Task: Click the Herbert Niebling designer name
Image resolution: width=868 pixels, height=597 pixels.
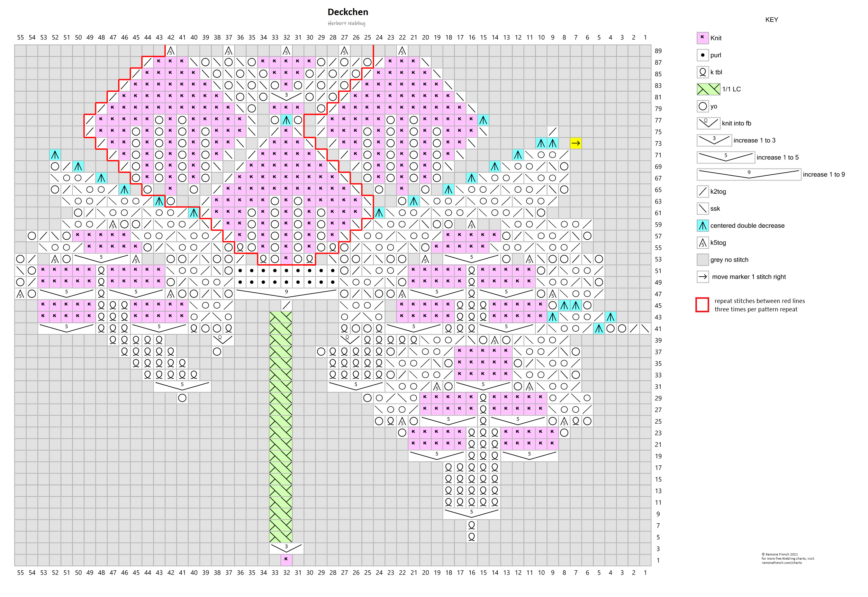Action: click(346, 23)
